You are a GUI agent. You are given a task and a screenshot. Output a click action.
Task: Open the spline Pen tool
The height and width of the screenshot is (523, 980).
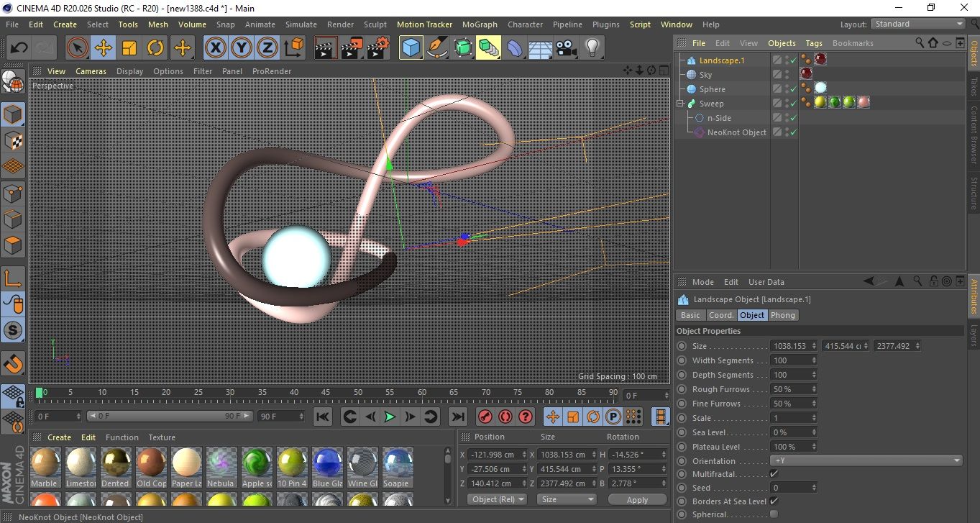(x=437, y=48)
